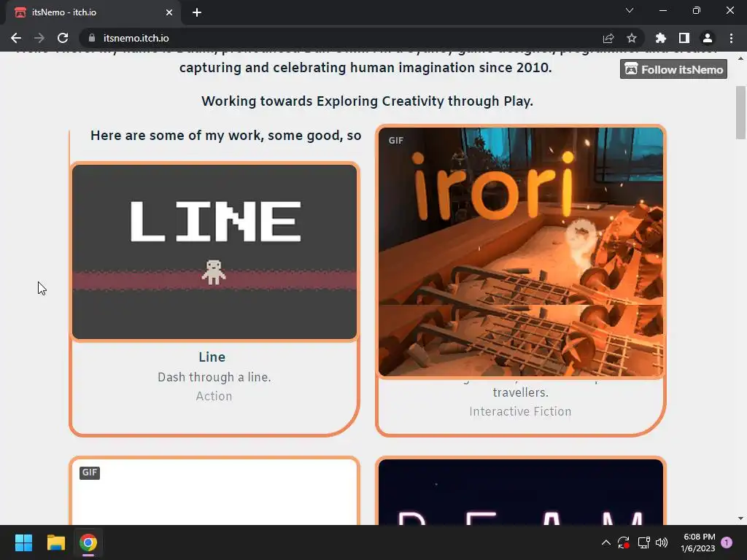Open the Chrome profile avatar

[708, 38]
